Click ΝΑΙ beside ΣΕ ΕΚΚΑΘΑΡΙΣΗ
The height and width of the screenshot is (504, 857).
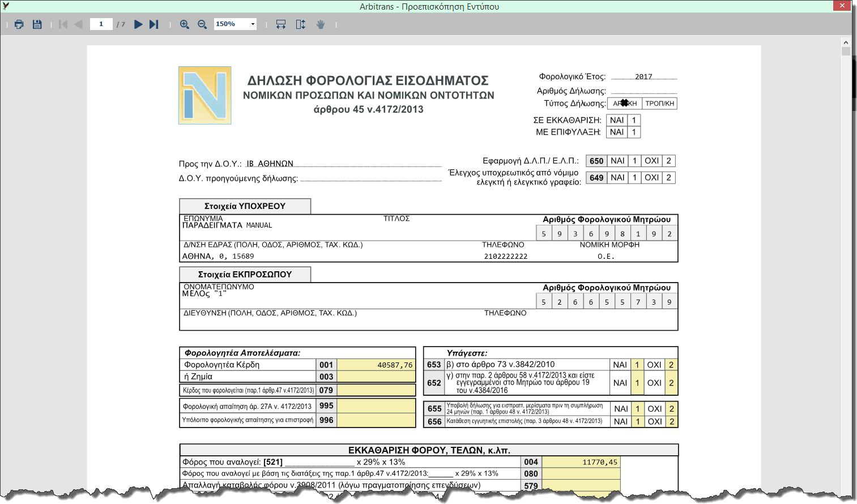pyautogui.click(x=617, y=120)
